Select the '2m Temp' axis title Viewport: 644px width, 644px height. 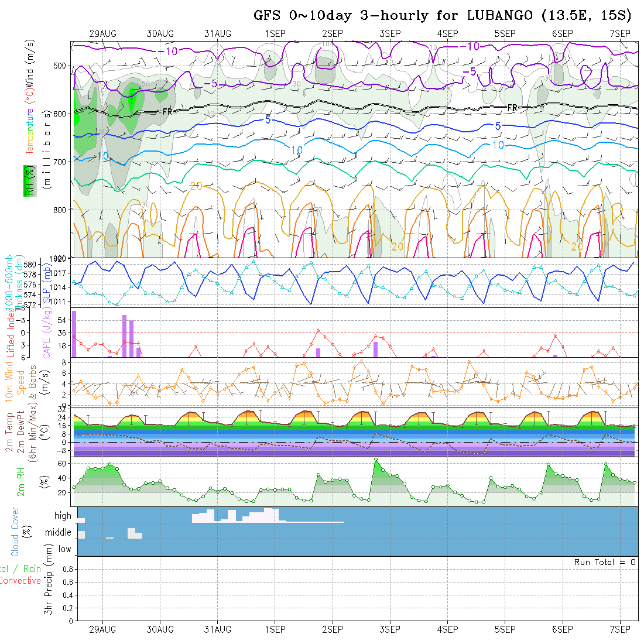point(9,432)
